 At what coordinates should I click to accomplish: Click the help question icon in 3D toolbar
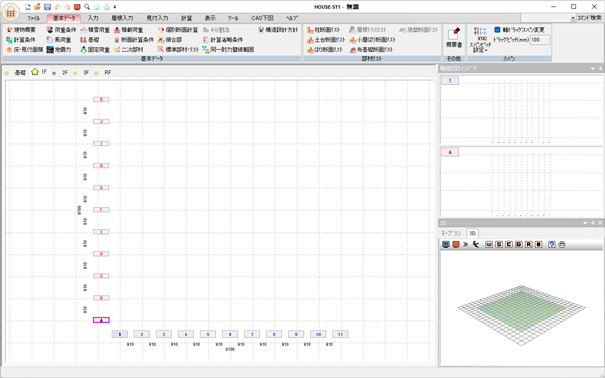(552, 245)
